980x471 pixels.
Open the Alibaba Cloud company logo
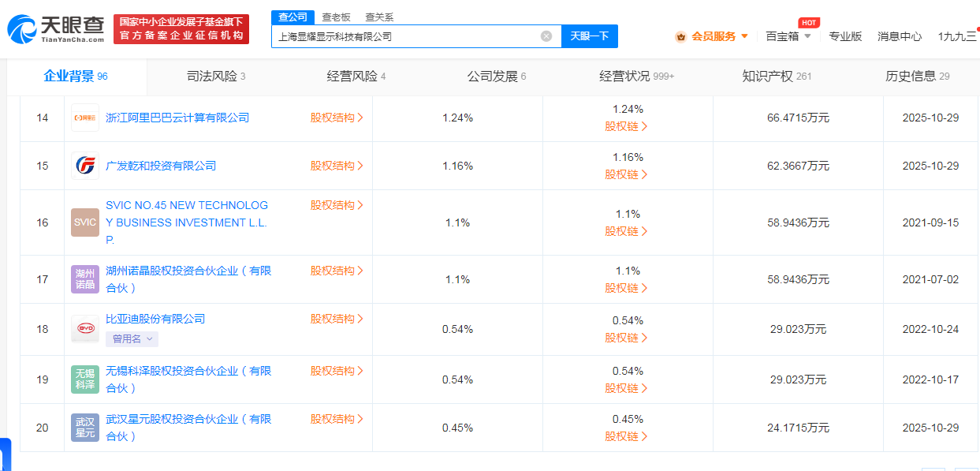coord(85,118)
